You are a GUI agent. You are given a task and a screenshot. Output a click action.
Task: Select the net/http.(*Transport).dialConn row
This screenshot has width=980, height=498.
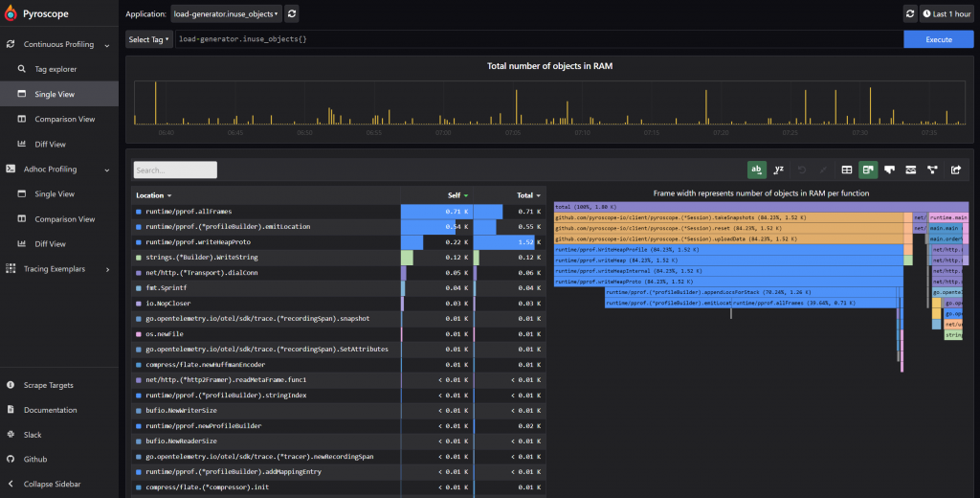[x=338, y=273]
